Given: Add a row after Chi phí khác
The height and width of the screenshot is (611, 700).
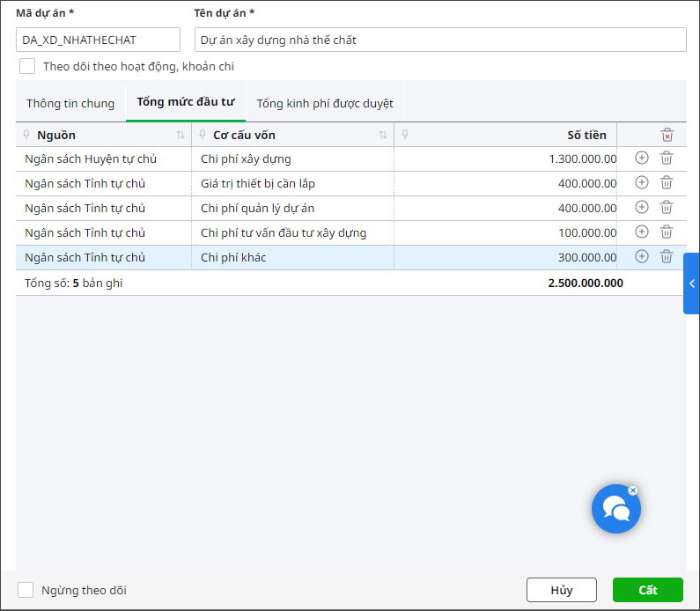Looking at the screenshot, I should click(642, 256).
